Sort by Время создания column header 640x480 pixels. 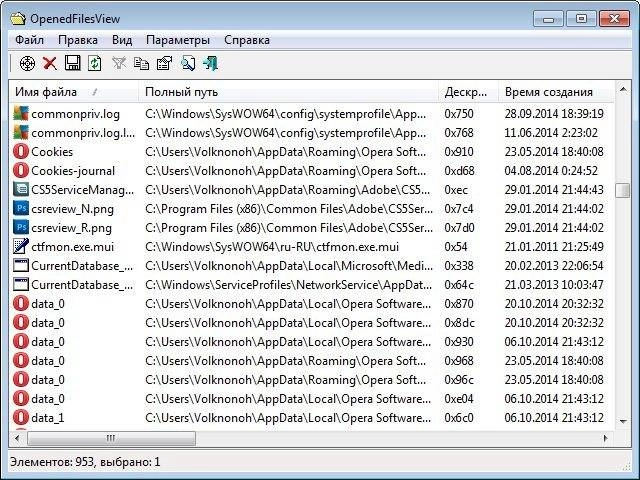click(556, 92)
